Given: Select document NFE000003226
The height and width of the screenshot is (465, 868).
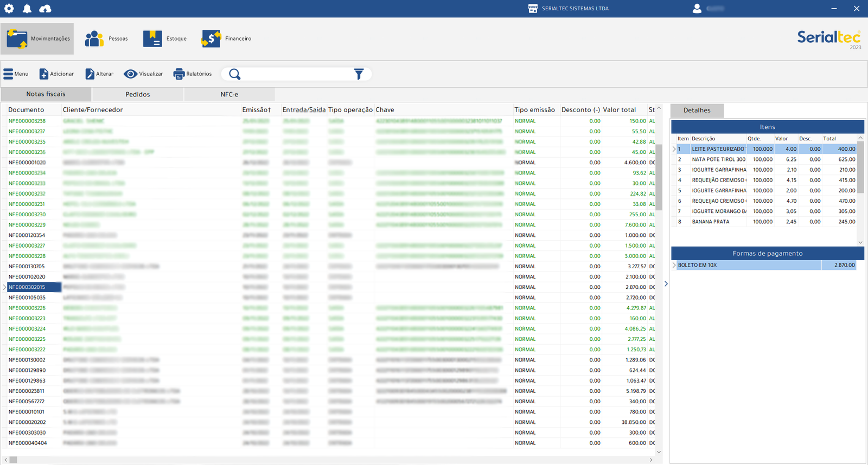Looking at the screenshot, I should [27, 308].
